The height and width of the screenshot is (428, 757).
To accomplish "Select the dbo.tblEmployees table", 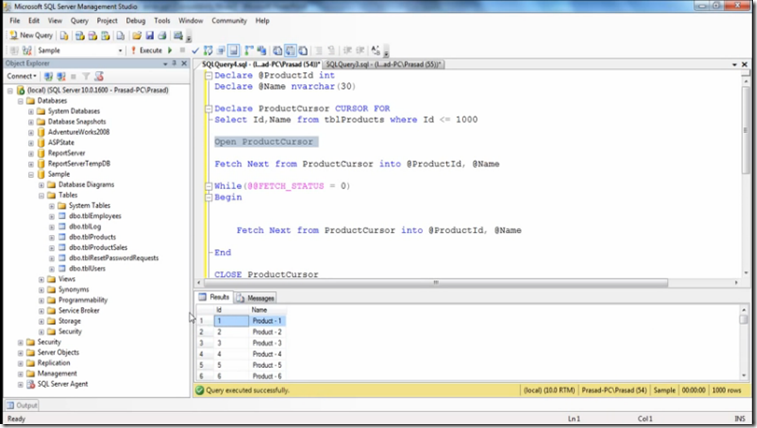I will coord(95,216).
